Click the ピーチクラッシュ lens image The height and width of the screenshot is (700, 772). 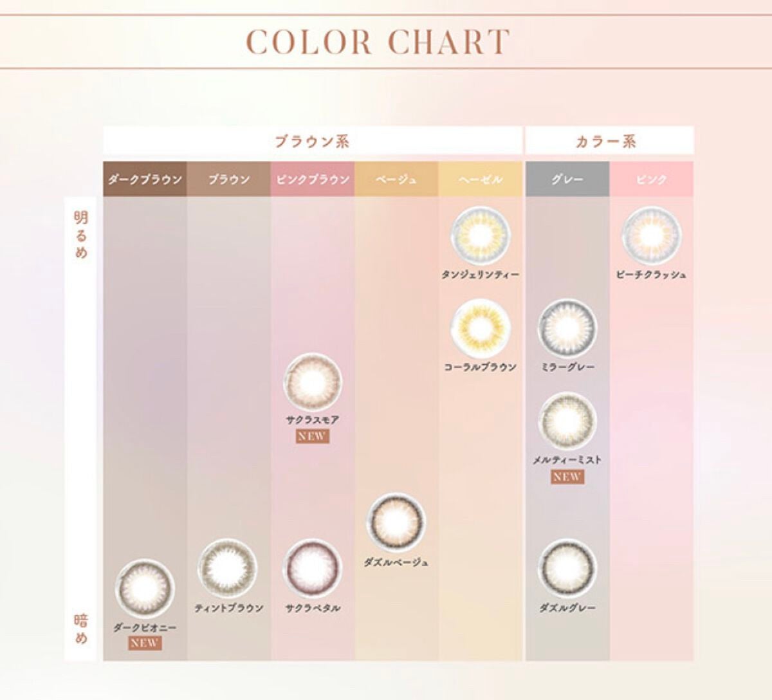coord(651,235)
